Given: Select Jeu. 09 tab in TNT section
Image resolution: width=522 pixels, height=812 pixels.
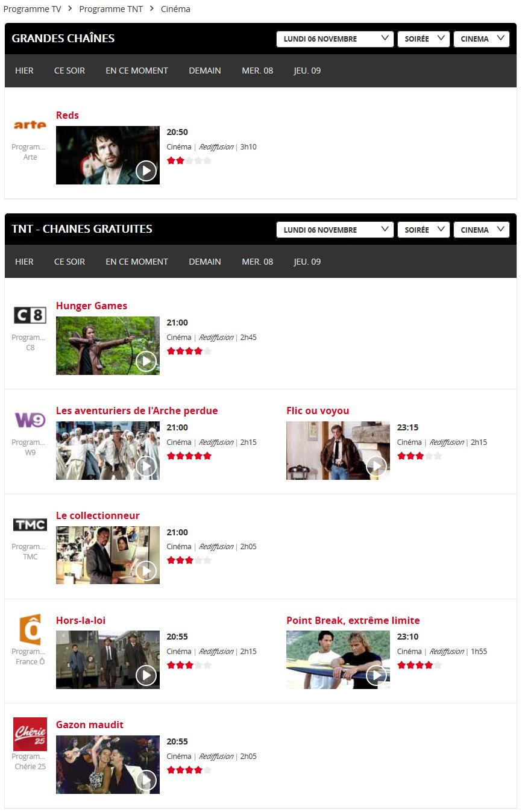Looking at the screenshot, I should coord(307,262).
